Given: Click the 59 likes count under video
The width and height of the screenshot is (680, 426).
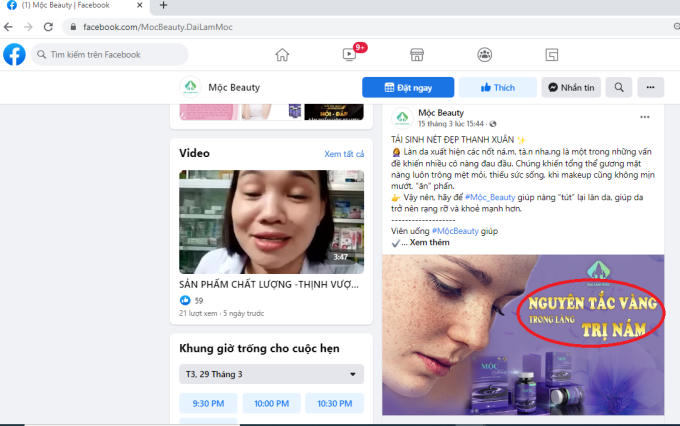Looking at the screenshot, I should [x=199, y=301].
